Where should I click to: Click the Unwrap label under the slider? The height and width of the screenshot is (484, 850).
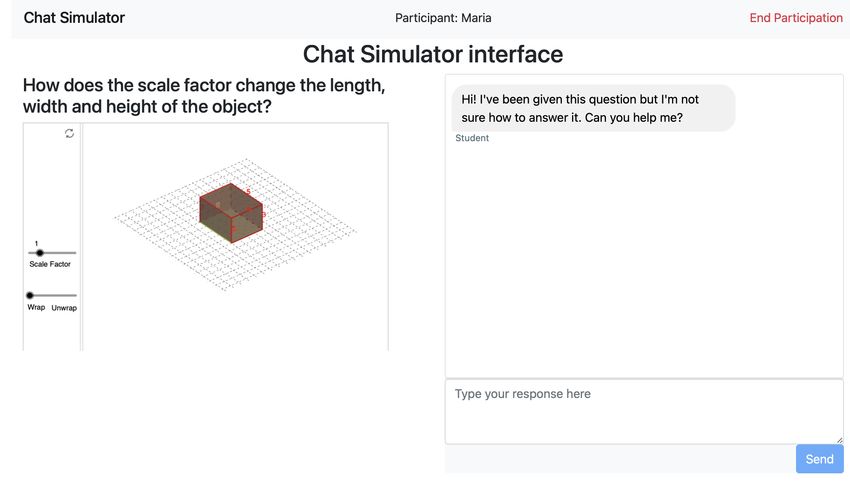pyautogui.click(x=64, y=308)
